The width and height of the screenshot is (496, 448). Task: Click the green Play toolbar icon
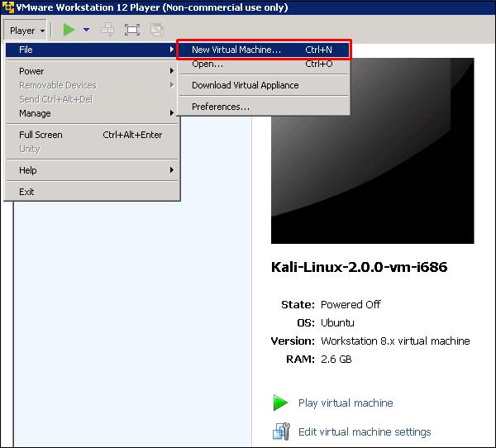[x=69, y=30]
